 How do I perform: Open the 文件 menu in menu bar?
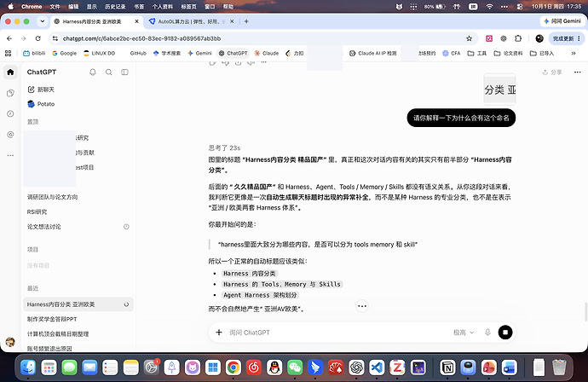pyautogui.click(x=55, y=6)
